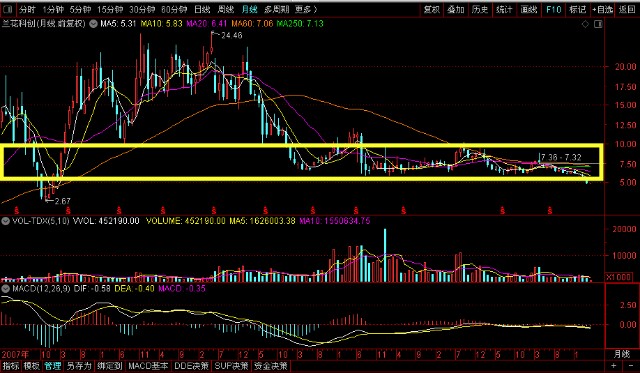Viewport: 640px width, 373px height.
Task: Switch to 30分钟 period
Action: coord(142,9)
